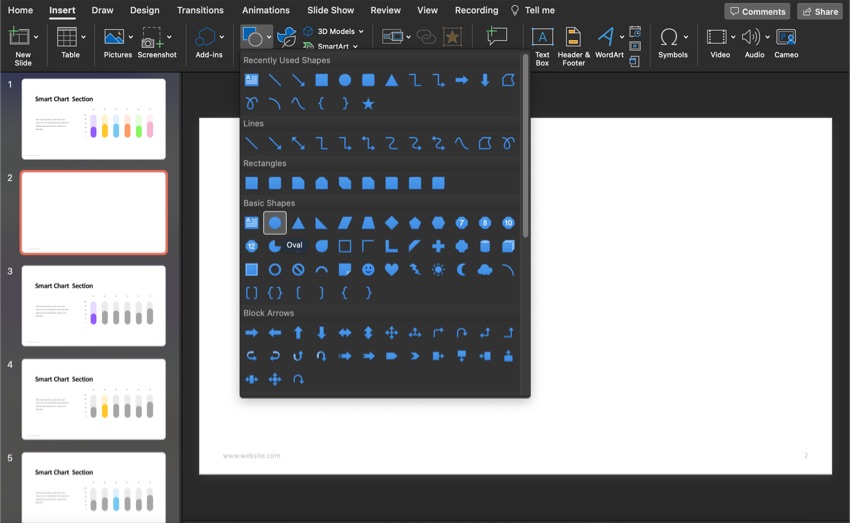Click the Cameo camera icon
This screenshot has height=523, width=850.
(786, 38)
